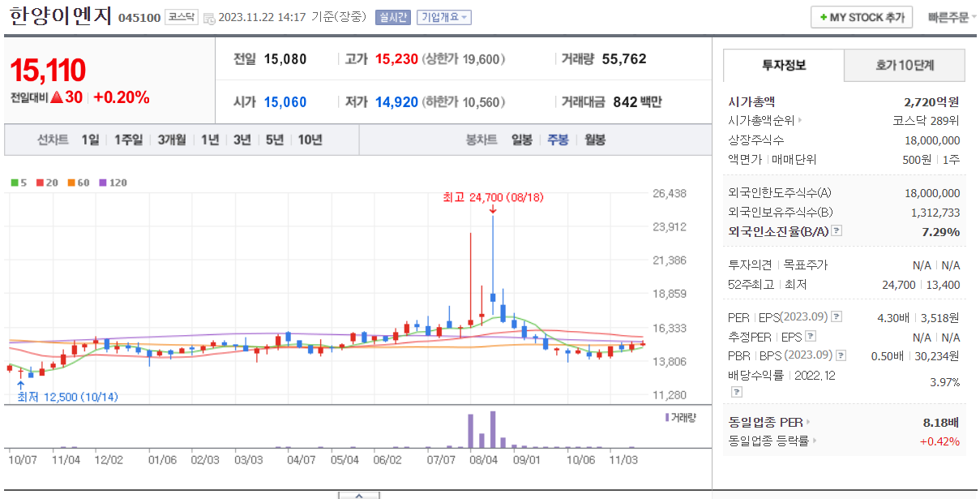The image size is (980, 499).
Task: Select the 3년 line chart period
Action: pos(242,140)
